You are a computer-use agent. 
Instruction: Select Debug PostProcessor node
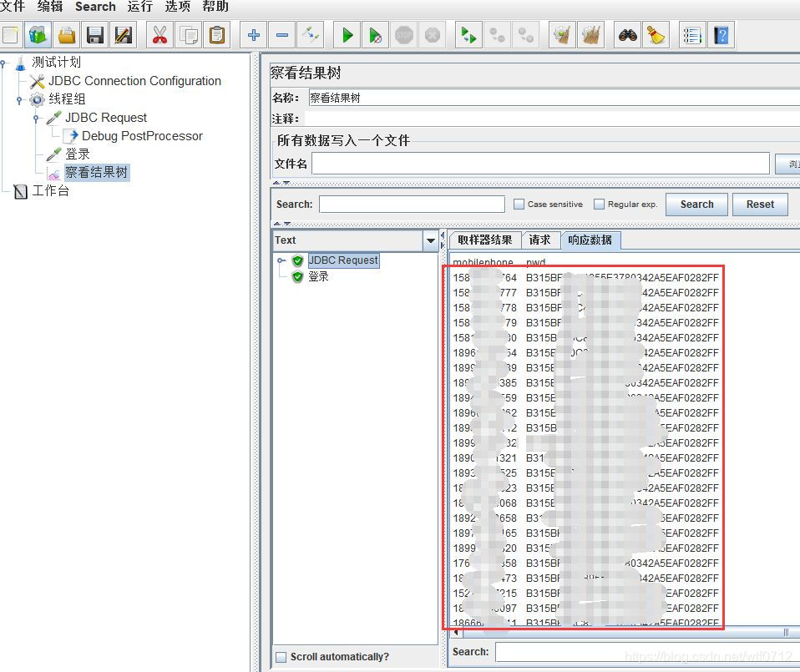click(142, 135)
